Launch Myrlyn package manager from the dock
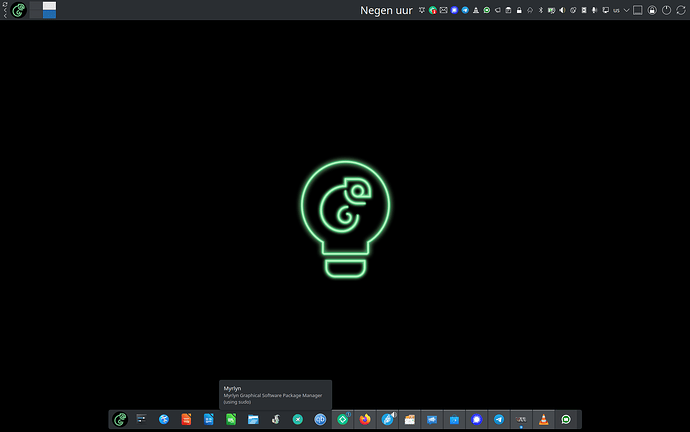This screenshot has width=690, height=432. coord(275,420)
